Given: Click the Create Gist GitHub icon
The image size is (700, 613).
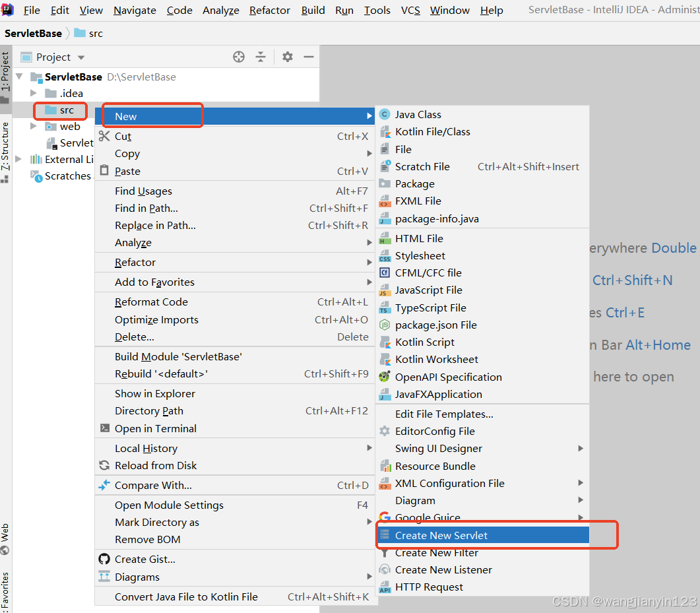Looking at the screenshot, I should click(104, 559).
